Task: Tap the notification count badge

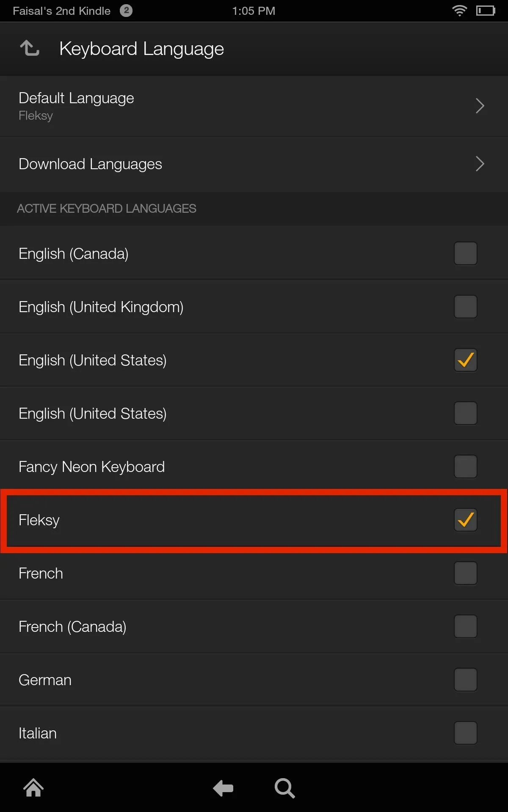Action: [126, 11]
